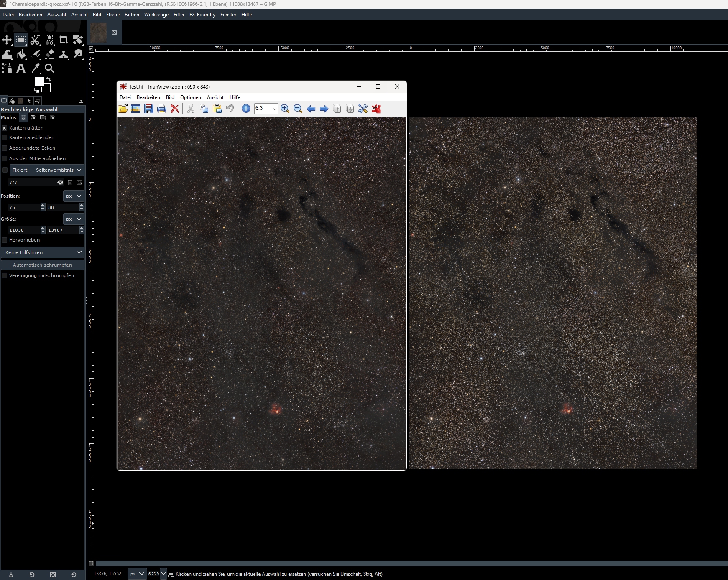The image size is (728, 580).
Task: Click the white foreground color swatch
Action: [x=39, y=82]
